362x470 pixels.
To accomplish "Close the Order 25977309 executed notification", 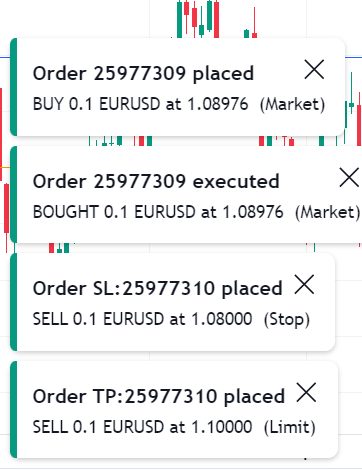I will click(x=349, y=177).
